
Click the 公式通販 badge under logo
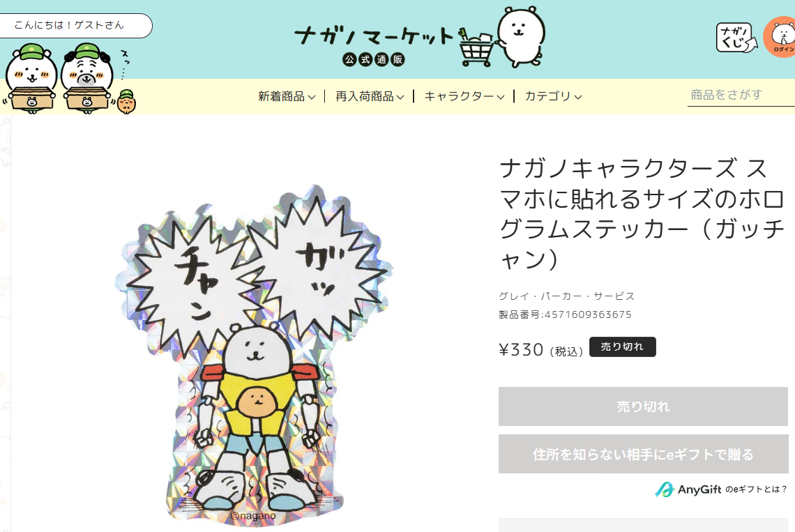point(374,59)
